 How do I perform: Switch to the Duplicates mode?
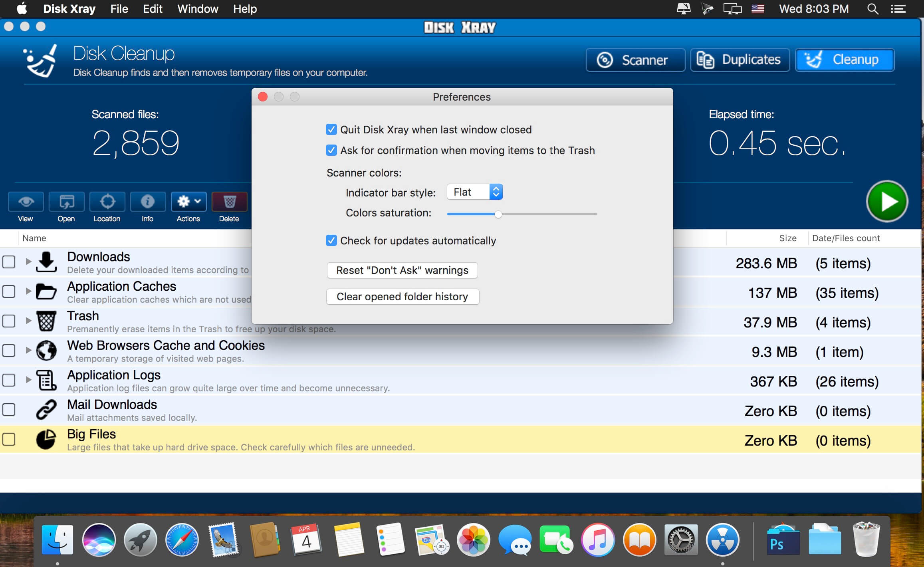[x=740, y=60]
